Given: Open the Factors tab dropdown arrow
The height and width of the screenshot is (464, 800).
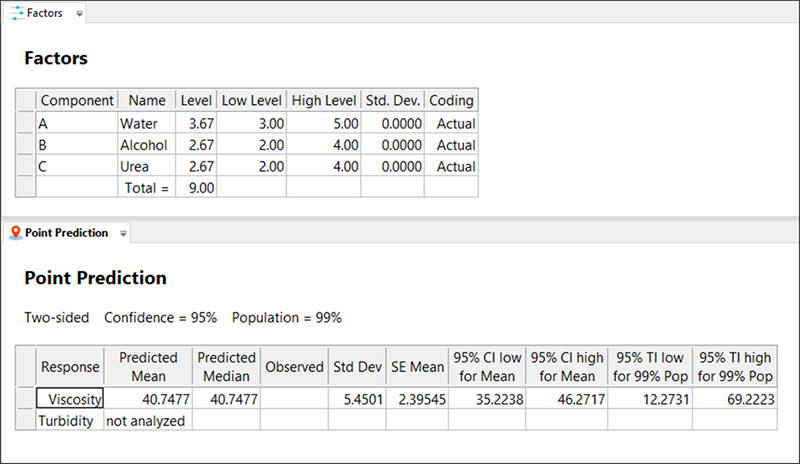Looking at the screenshot, I should [x=80, y=13].
